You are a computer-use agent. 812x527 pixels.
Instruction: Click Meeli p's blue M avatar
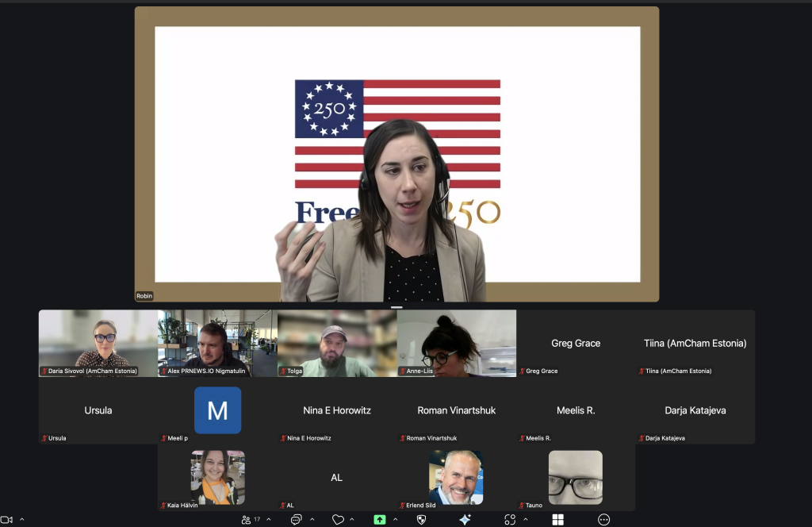tap(217, 410)
